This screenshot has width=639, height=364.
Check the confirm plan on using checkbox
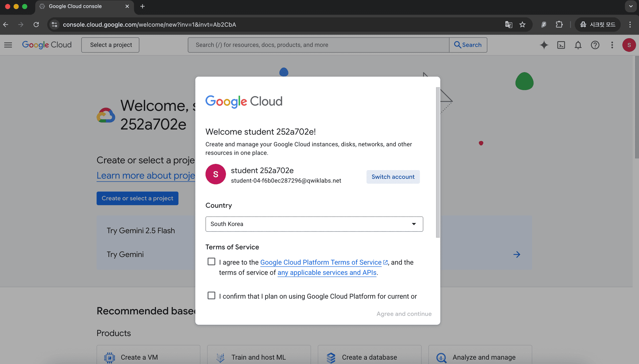point(211,296)
